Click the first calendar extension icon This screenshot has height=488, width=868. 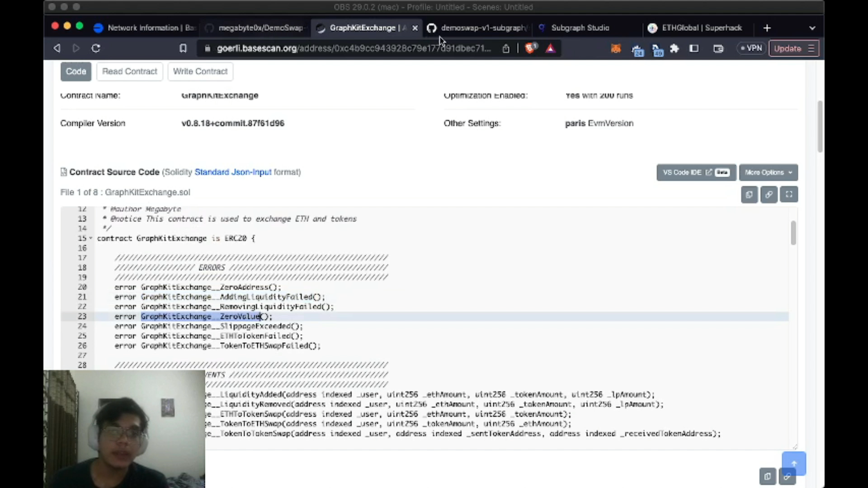(637, 50)
